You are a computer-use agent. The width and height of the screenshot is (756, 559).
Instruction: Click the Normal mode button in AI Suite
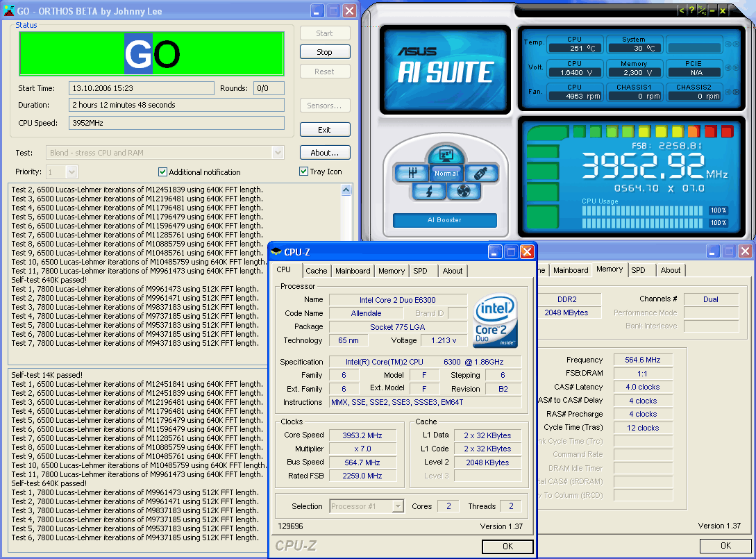click(x=446, y=173)
